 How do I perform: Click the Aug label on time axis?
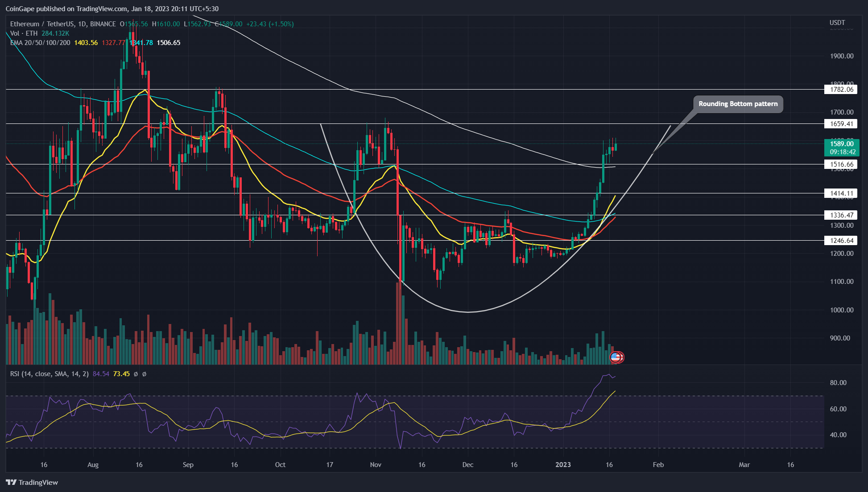pos(93,464)
